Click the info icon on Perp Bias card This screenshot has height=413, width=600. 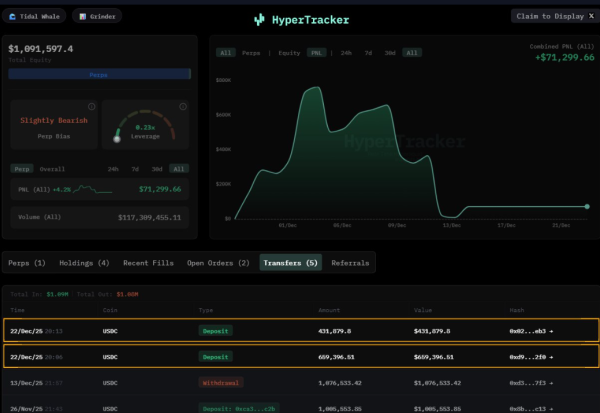click(x=91, y=106)
